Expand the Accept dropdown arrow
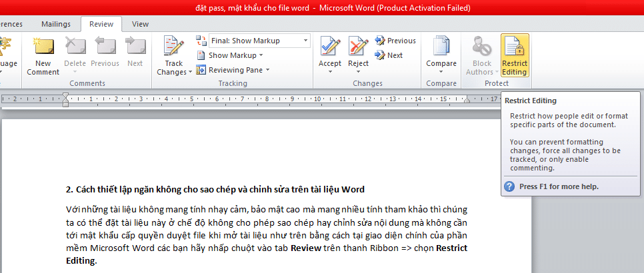The width and height of the screenshot is (644, 273). point(330,72)
